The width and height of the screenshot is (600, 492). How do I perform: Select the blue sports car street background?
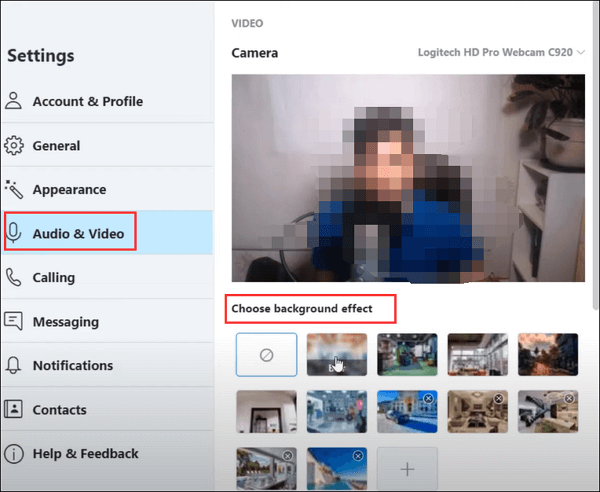coord(407,412)
